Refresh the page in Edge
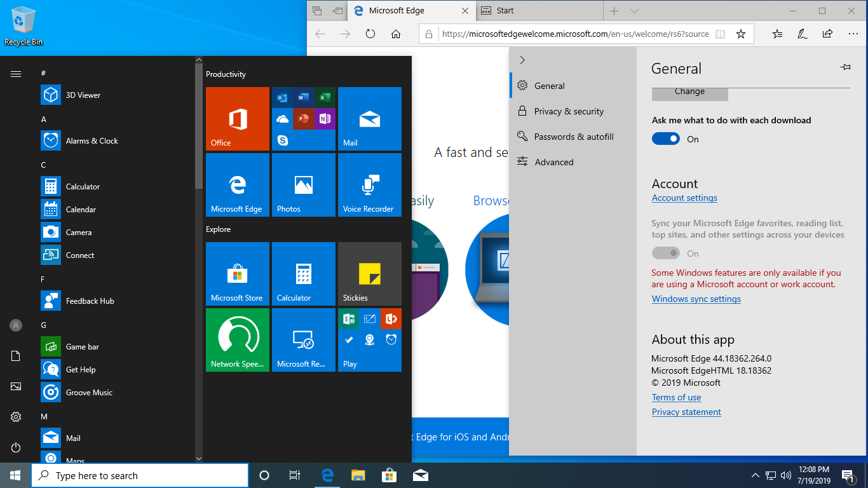This screenshot has height=488, width=868. 370,34
